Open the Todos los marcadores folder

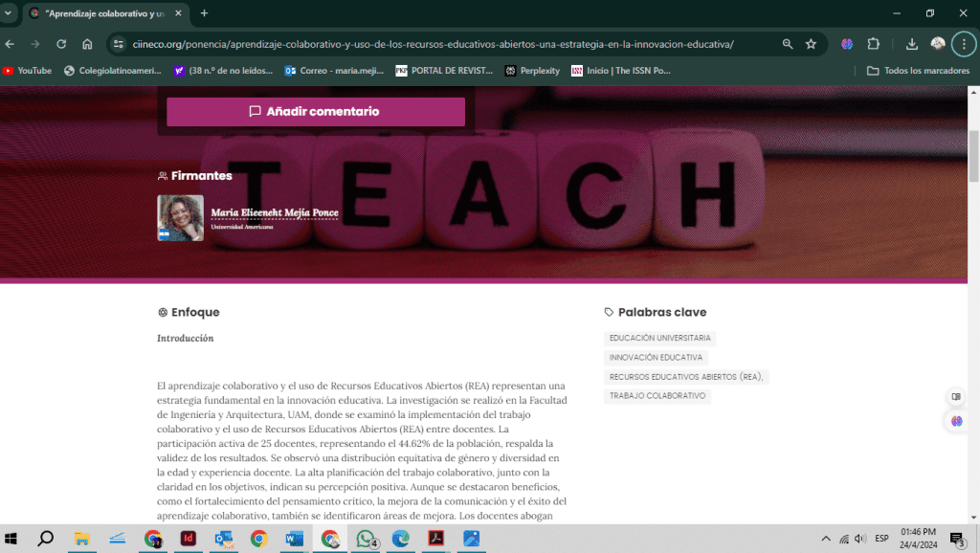point(918,71)
